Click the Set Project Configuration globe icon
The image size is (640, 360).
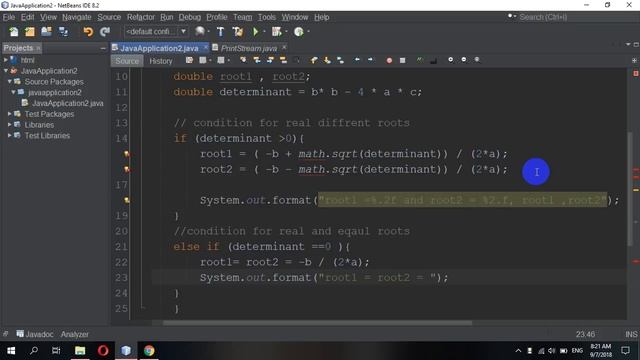tap(200, 31)
